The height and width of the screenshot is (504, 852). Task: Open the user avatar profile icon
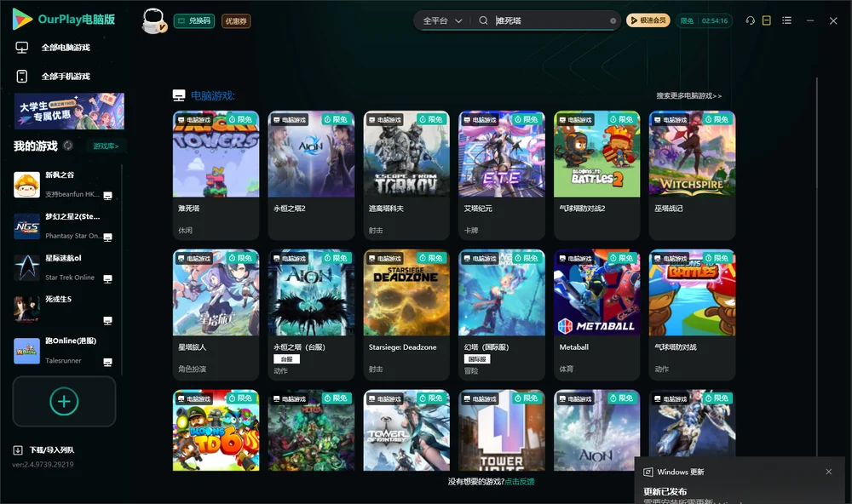pos(153,20)
